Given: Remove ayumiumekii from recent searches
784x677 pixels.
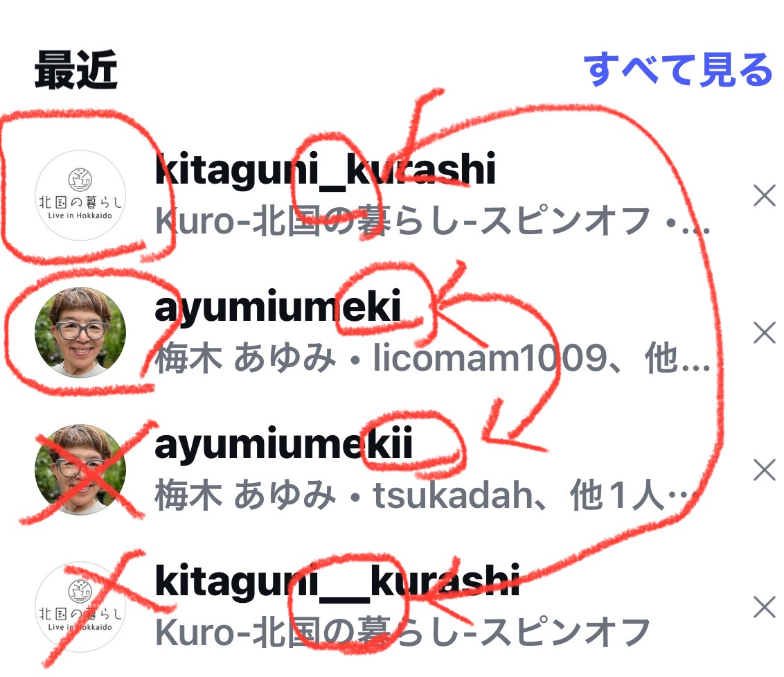Looking at the screenshot, I should pos(764,471).
